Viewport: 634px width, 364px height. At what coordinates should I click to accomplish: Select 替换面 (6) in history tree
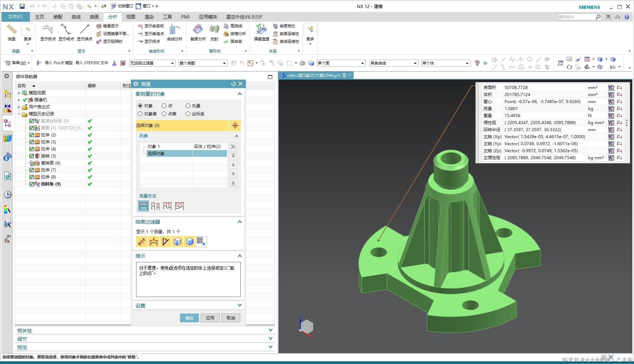(x=51, y=163)
